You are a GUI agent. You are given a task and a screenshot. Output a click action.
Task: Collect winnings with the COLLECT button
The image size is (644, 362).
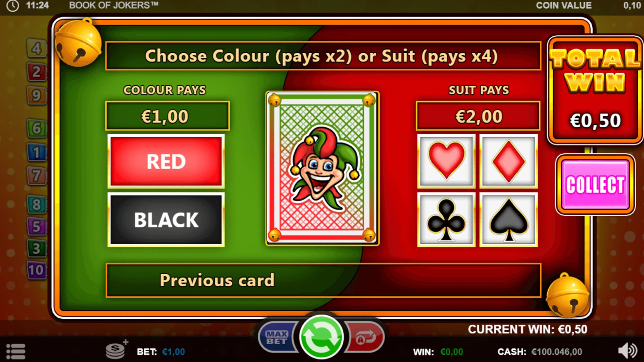click(x=595, y=184)
